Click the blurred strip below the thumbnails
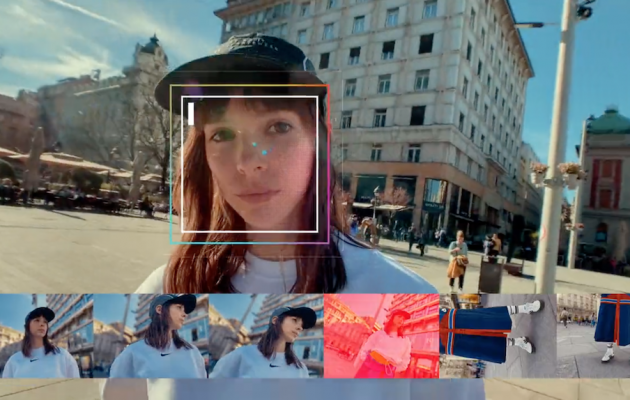 click(315, 389)
